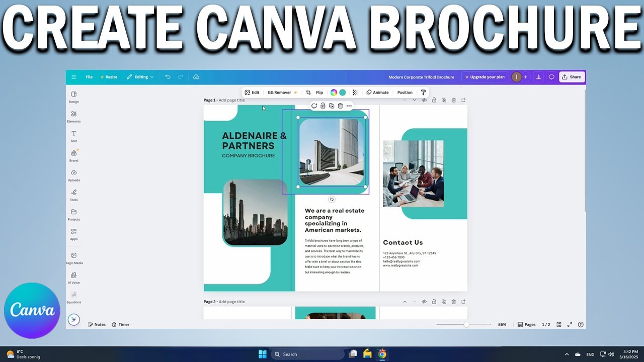
Task: Open the File menu
Action: (89, 77)
